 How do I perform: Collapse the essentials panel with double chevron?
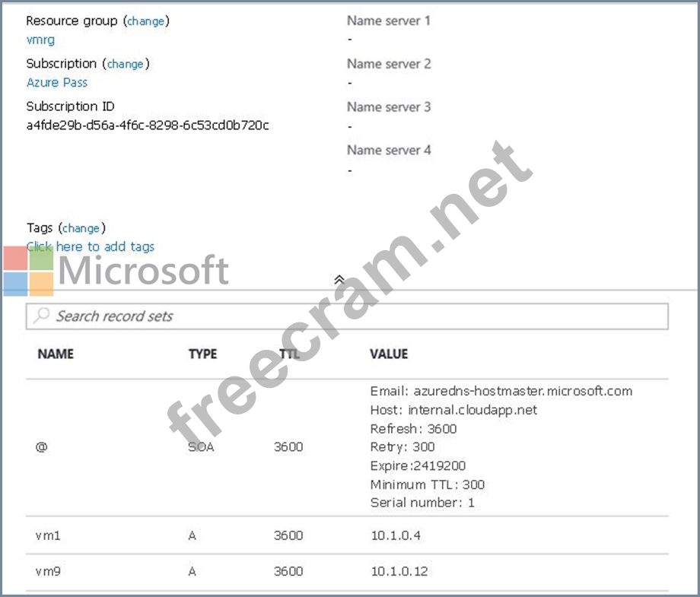[x=339, y=279]
